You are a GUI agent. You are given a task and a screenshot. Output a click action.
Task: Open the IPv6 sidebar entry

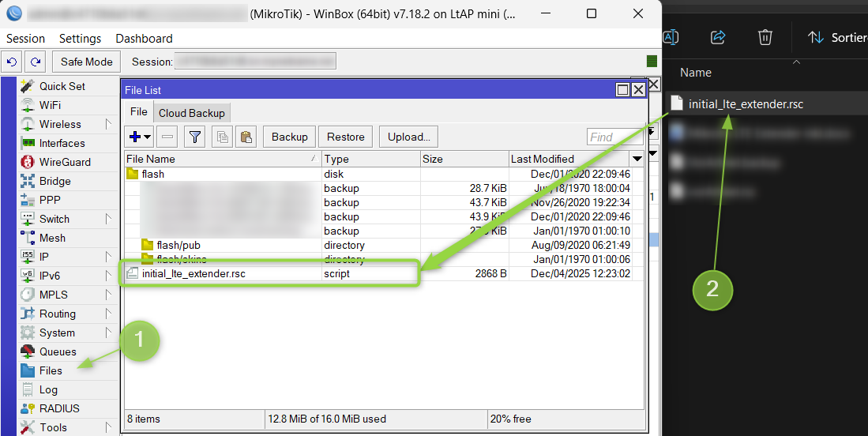pos(49,276)
